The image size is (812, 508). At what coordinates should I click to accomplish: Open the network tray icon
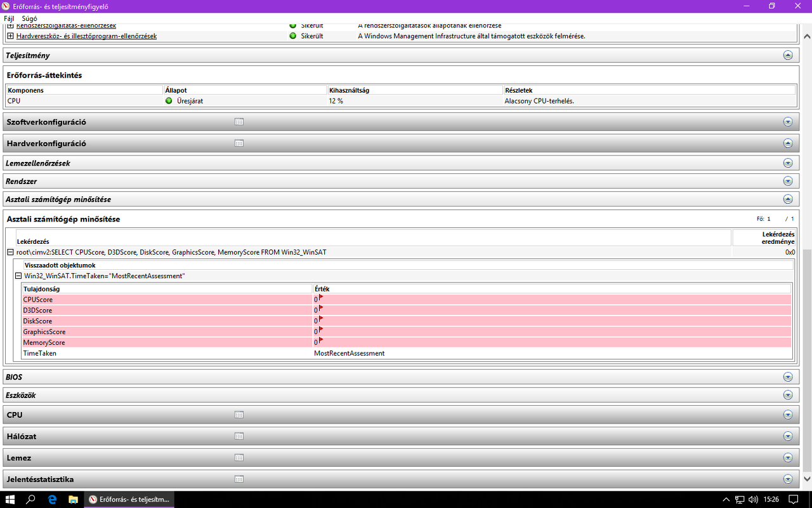[x=740, y=500]
